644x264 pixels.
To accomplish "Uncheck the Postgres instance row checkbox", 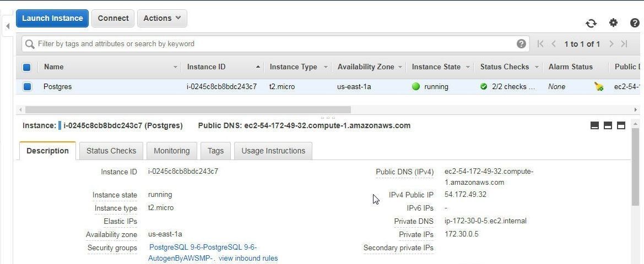I will click(x=27, y=86).
